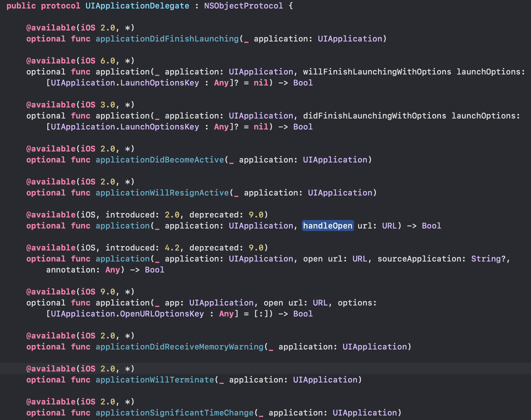Screen dimensions: 531x420
Task: Click applicationDidBecomeActive function name
Action: click(160, 160)
